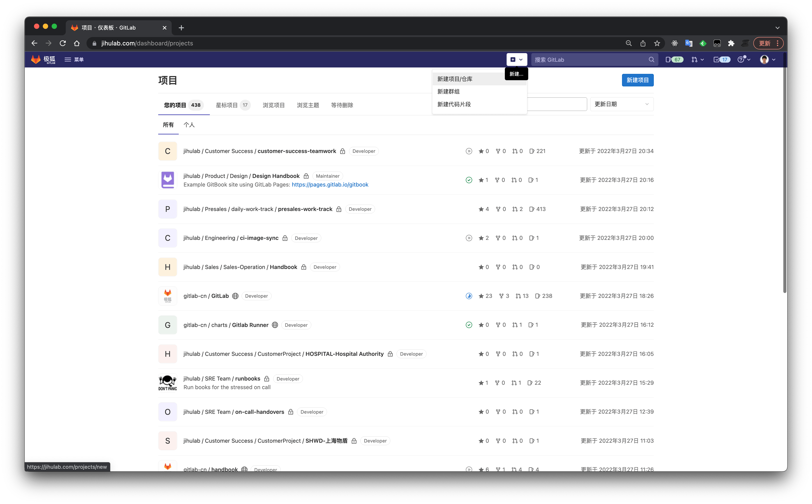This screenshot has width=812, height=504.
Task: Select 新建群组 from the create menu
Action: point(448,91)
